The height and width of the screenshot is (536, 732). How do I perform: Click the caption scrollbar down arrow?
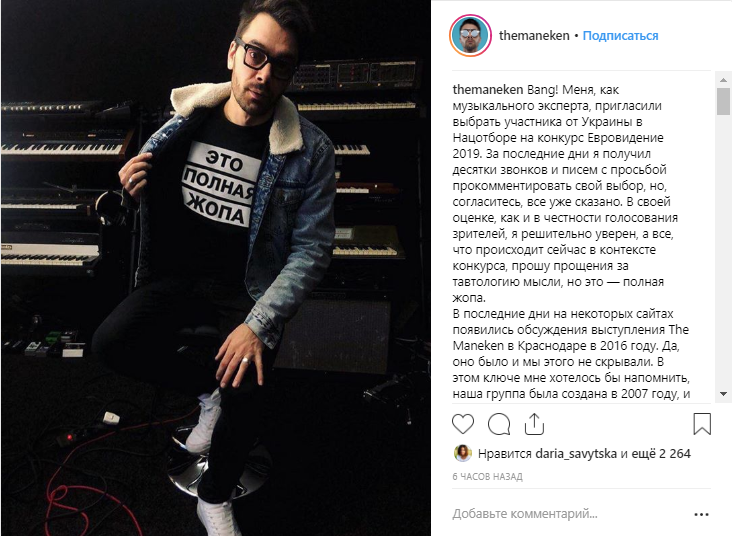pos(723,394)
